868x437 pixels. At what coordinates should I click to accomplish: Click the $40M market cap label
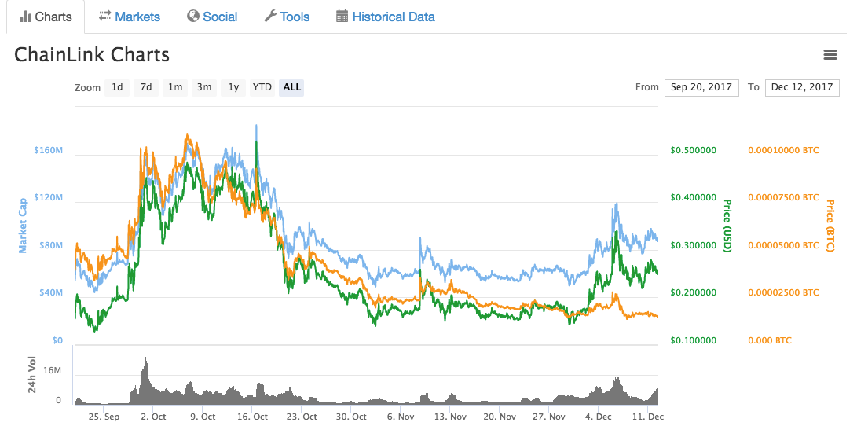coord(51,292)
